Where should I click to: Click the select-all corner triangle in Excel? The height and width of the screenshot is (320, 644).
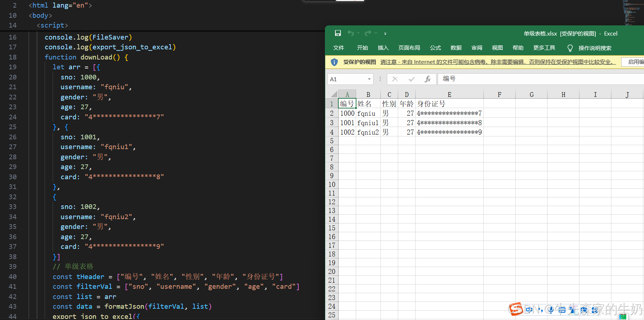click(x=333, y=94)
